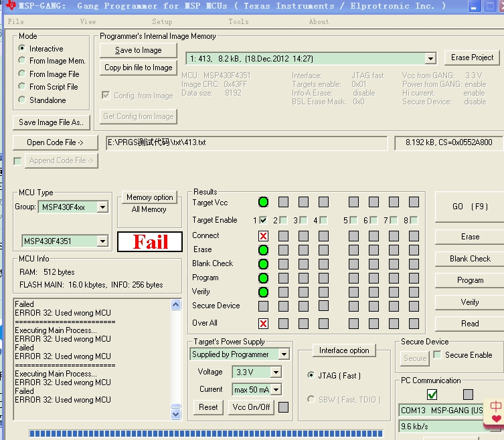
Task: Click the red heart icon at bottom right
Action: (x=496, y=419)
